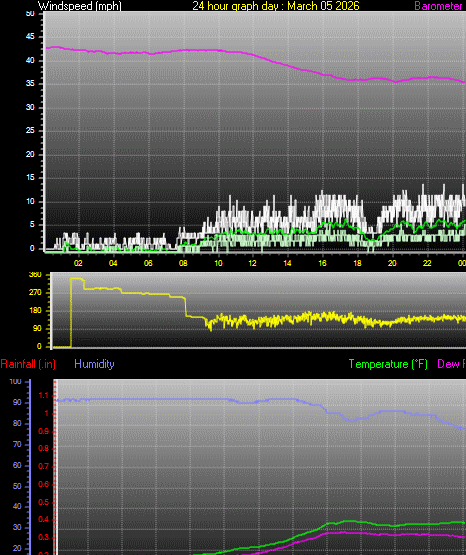Click the 22 hour label on time axis

click(427, 263)
